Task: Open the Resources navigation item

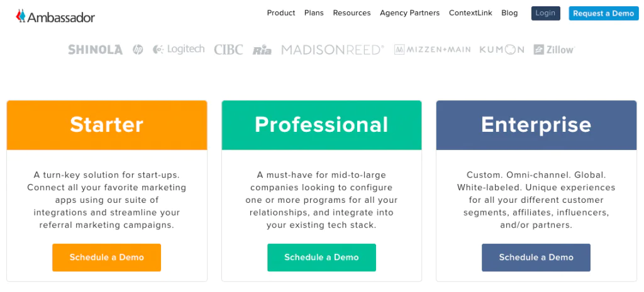Action: point(352,13)
